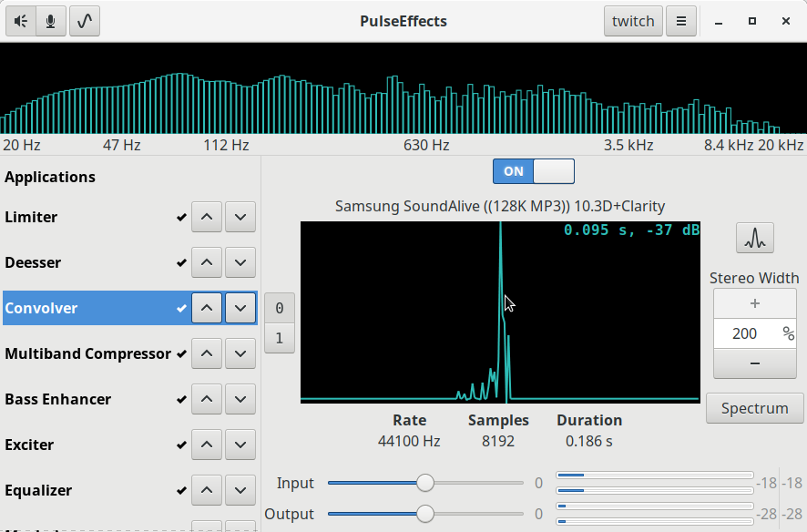Viewport: 807px width, 532px height.
Task: Click the twitch titlebar button
Action: pos(633,21)
